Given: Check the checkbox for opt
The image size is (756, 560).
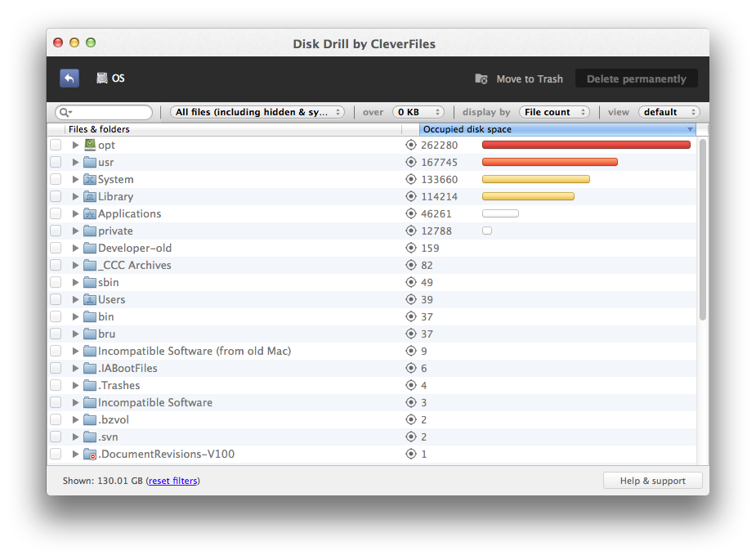Looking at the screenshot, I should coord(56,145).
